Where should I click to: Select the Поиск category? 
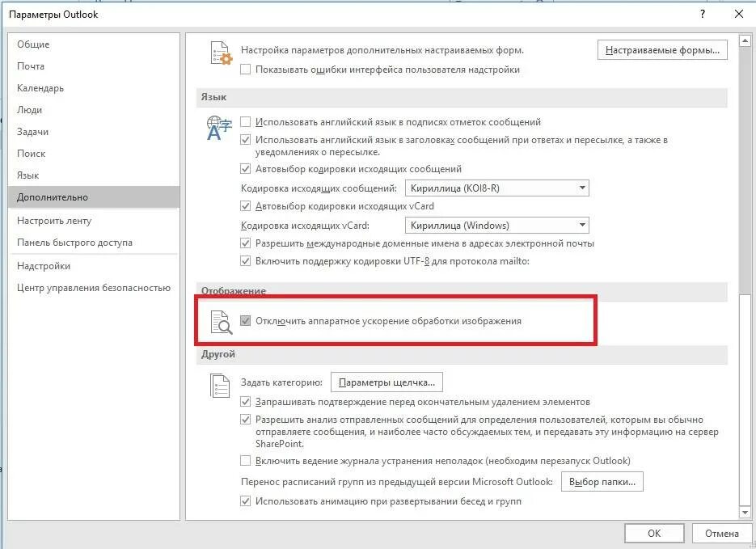pyautogui.click(x=94, y=154)
